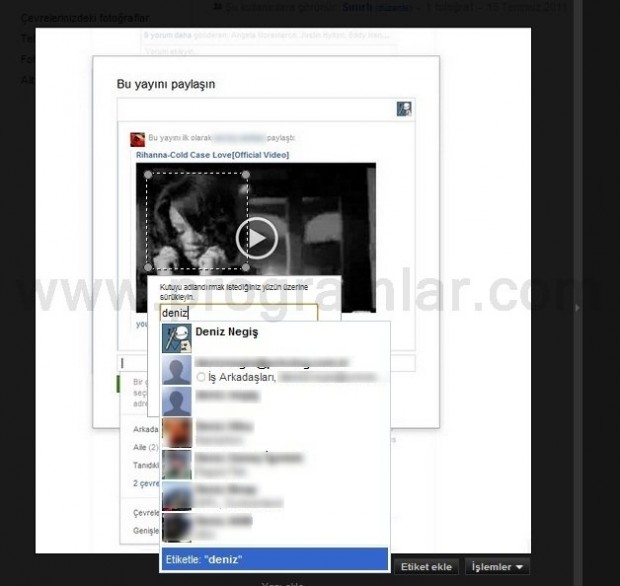Select the second suggestion with default silhouette avatar
620x586 pixels.
point(275,370)
